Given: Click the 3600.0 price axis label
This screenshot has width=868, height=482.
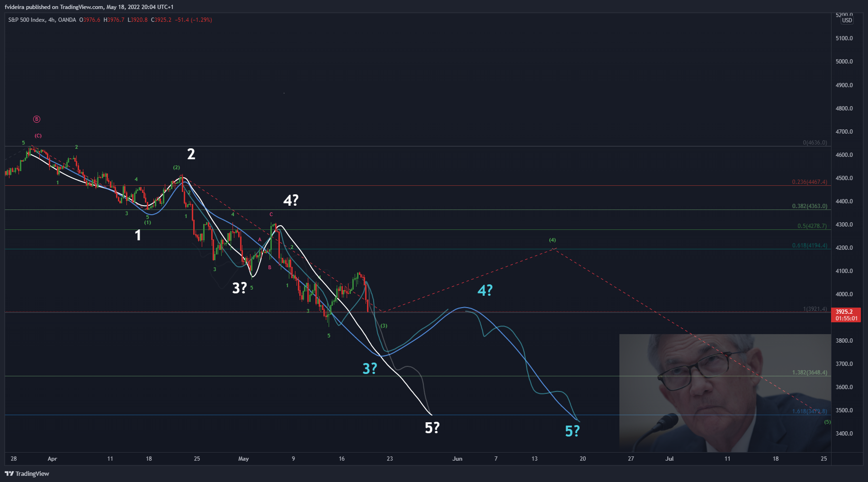Looking at the screenshot, I should tap(844, 387).
